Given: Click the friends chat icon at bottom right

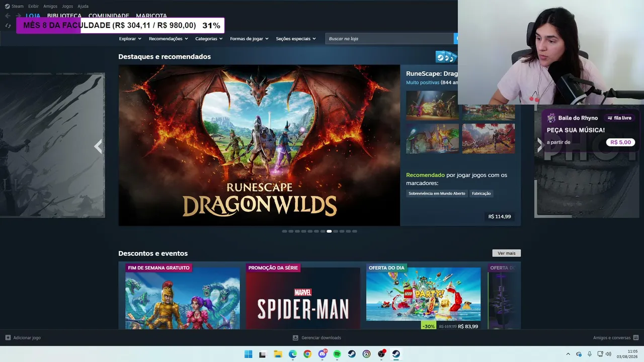Looking at the screenshot, I should pos(636,338).
